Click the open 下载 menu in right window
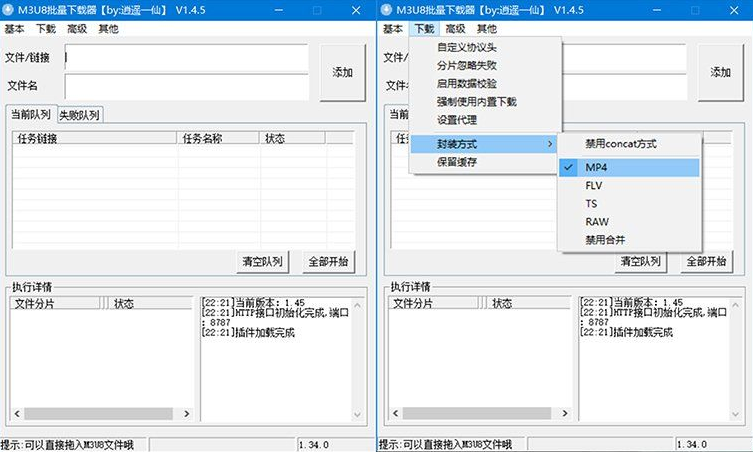 (424, 29)
